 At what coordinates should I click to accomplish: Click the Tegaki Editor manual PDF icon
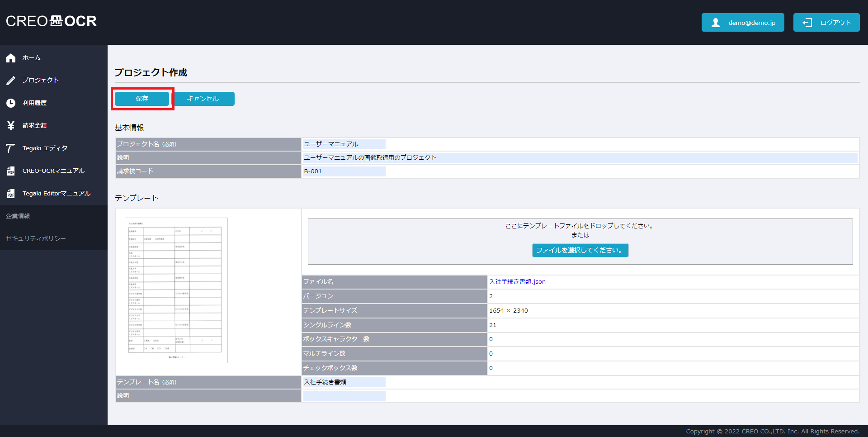coord(11,194)
